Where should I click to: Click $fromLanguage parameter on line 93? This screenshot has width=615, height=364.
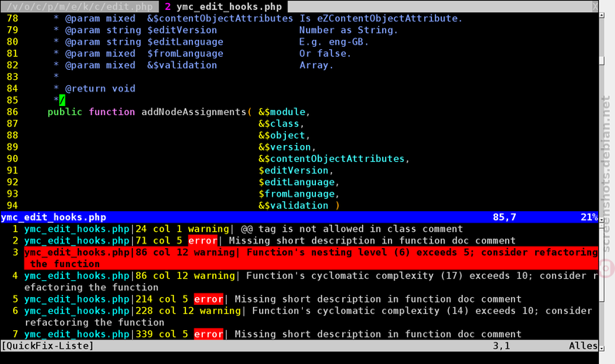tap(297, 194)
